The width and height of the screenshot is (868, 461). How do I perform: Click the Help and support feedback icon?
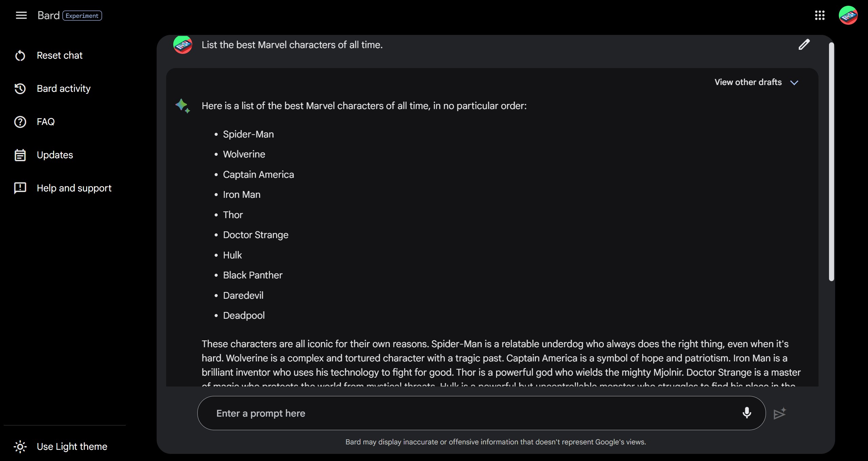click(x=20, y=188)
